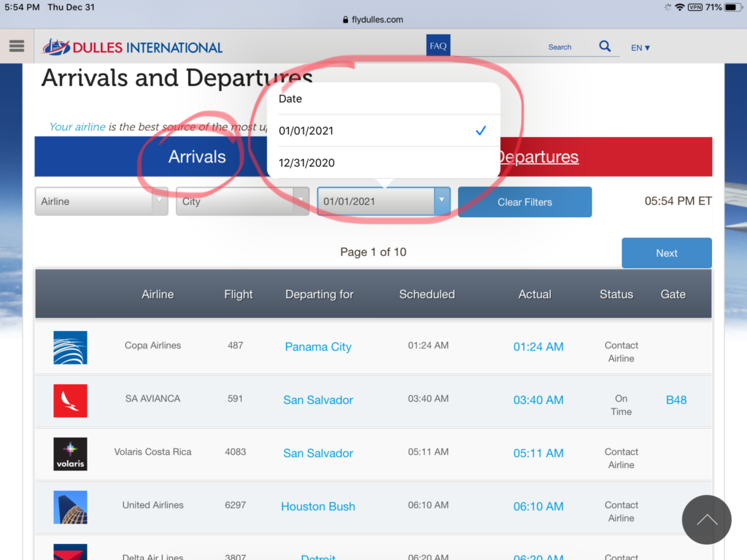Click the flydulles.com address bar
The height and width of the screenshot is (560, 747).
coord(373,20)
